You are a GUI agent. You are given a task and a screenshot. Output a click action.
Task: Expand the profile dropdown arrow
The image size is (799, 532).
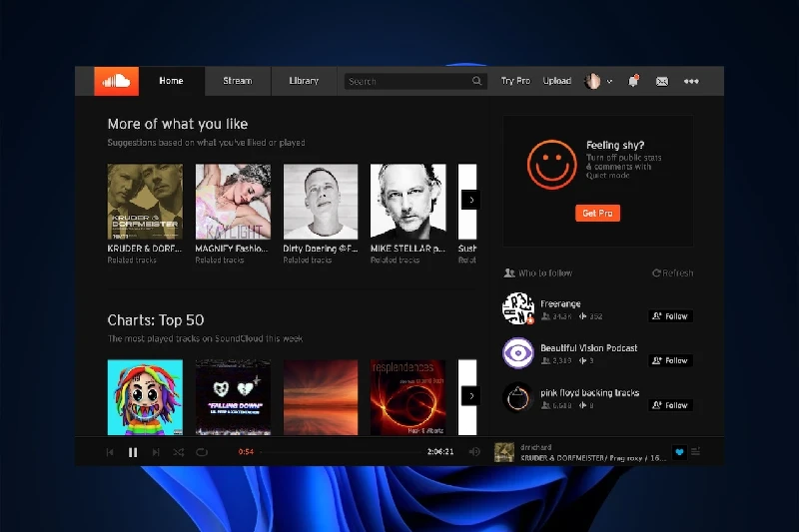click(x=609, y=82)
